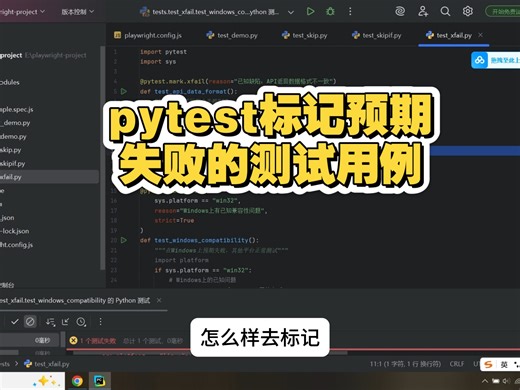The image size is (520, 390).
Task: Open the AI assistant spiral icon
Action: tap(400, 12)
